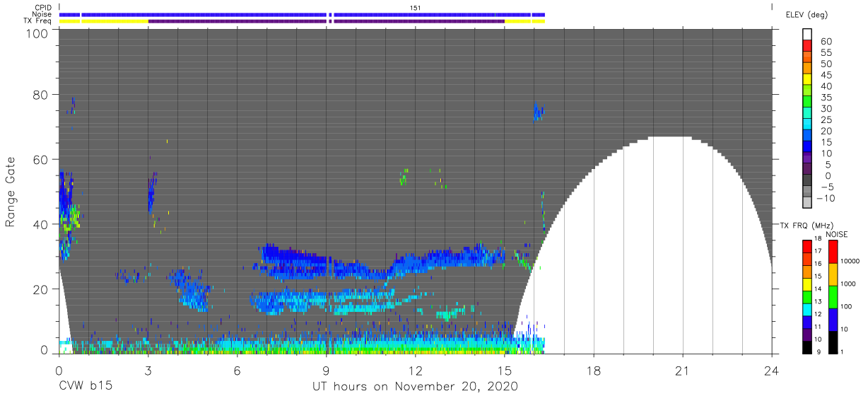Click the '20' range gate axis tick label
Screen dimensions: 868x401
pos(42,289)
